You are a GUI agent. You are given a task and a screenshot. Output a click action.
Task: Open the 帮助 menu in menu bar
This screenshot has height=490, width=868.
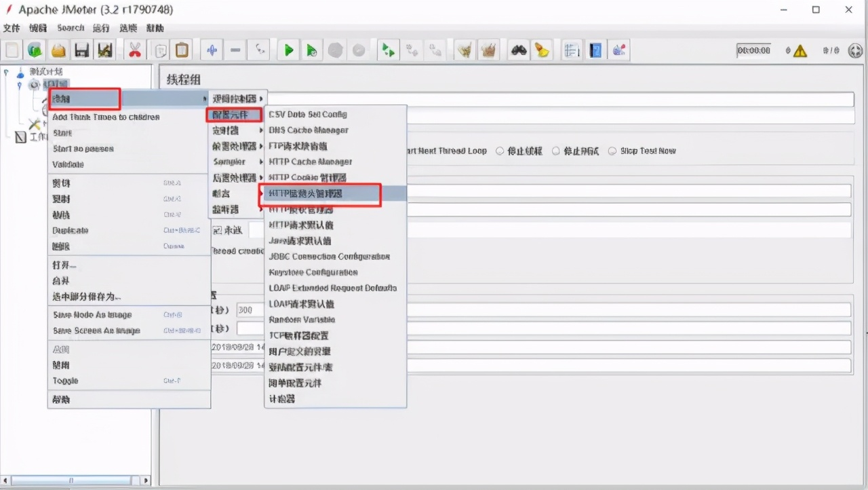155,28
